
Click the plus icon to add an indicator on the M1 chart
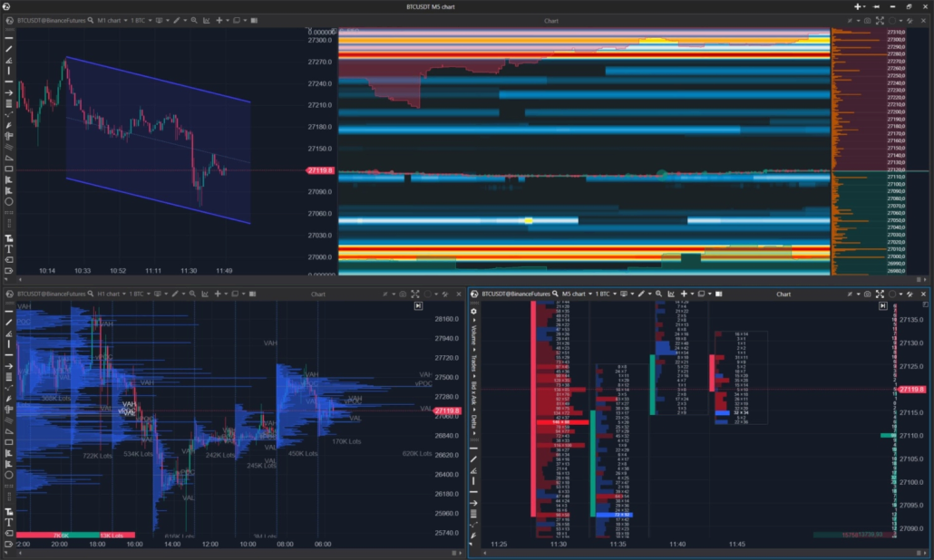(x=219, y=20)
